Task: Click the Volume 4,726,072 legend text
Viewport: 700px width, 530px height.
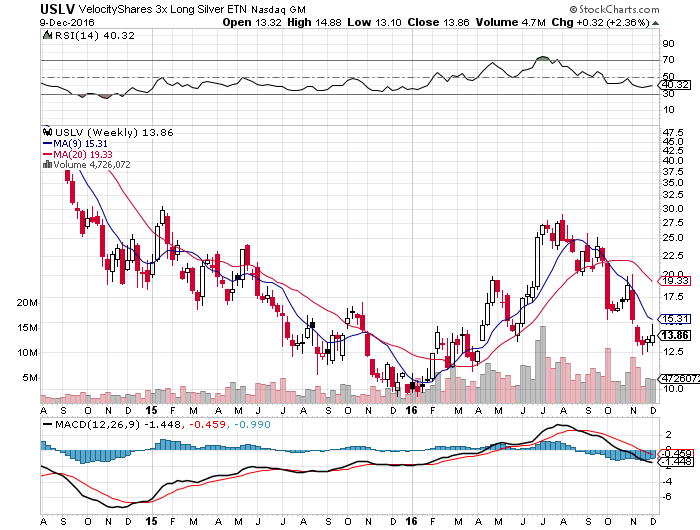Action: click(92, 165)
